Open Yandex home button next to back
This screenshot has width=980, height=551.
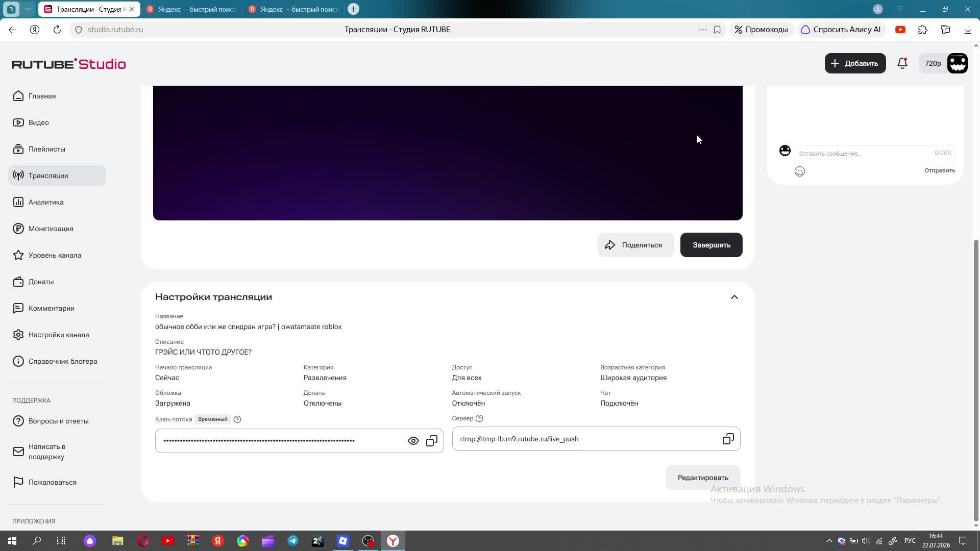coord(35,30)
